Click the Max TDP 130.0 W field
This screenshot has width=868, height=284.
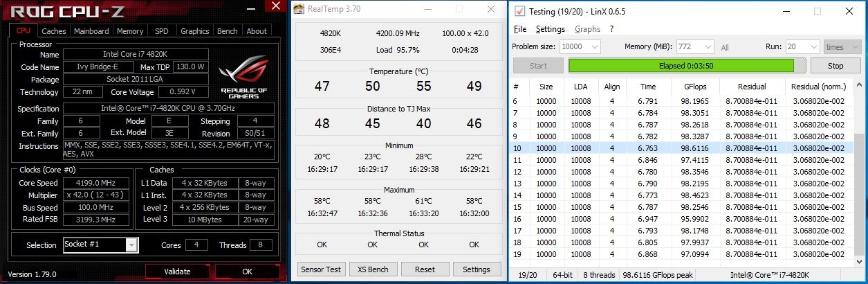click(192, 67)
